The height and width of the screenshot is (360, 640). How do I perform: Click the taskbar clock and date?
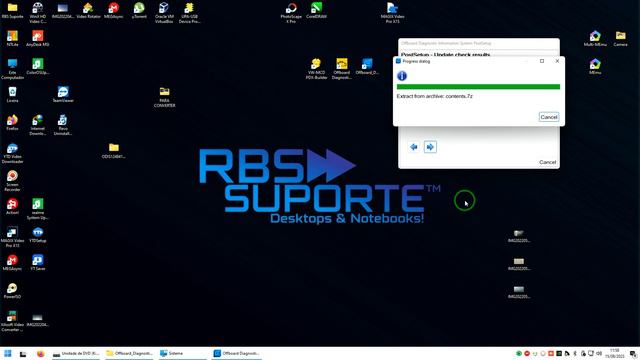click(614, 353)
